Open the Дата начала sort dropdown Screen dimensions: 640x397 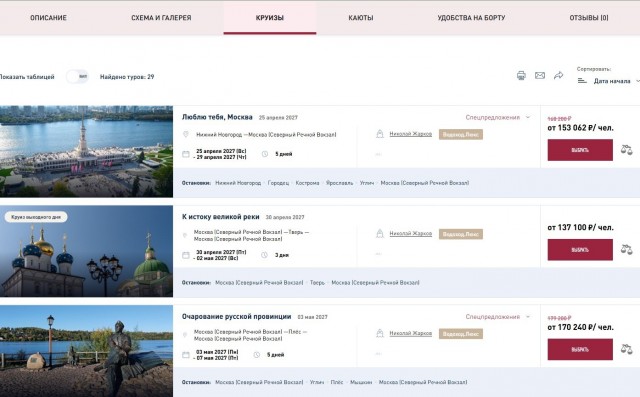point(616,81)
